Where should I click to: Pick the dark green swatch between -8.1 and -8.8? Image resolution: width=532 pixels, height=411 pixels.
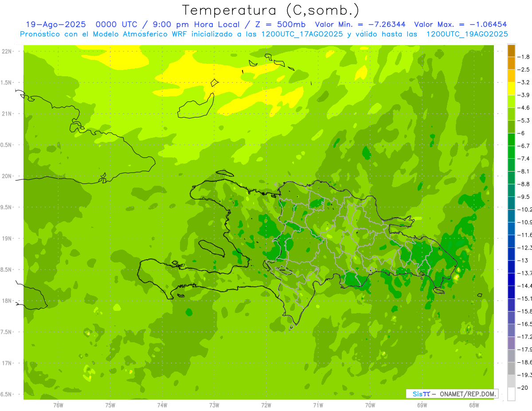(511, 178)
